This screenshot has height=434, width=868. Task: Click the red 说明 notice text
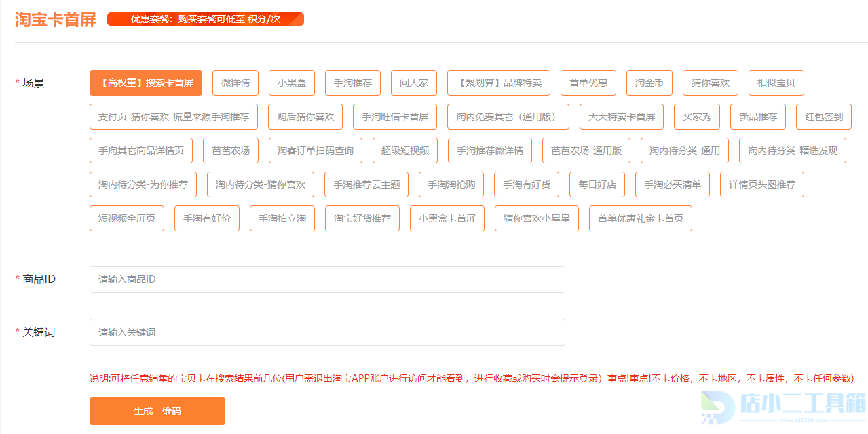pyautogui.click(x=472, y=378)
